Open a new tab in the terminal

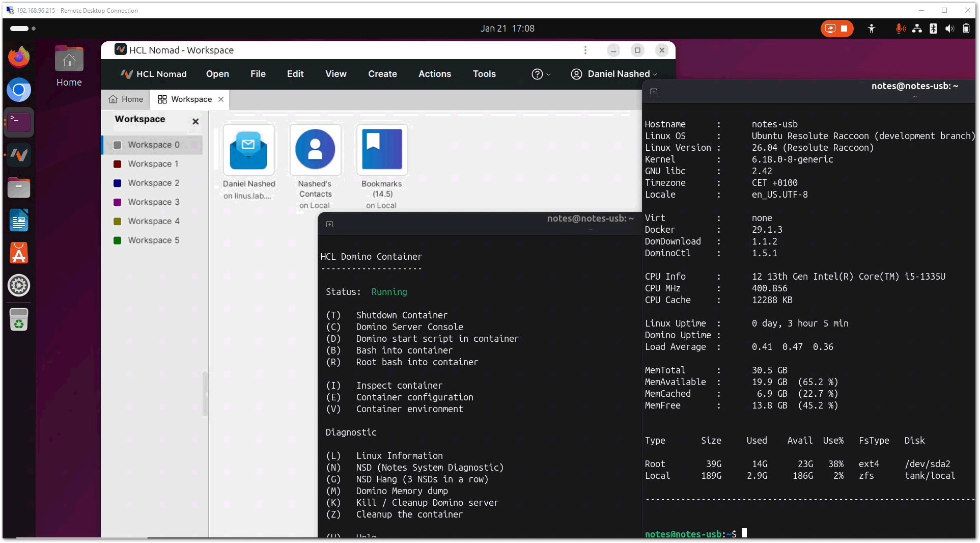tap(654, 91)
